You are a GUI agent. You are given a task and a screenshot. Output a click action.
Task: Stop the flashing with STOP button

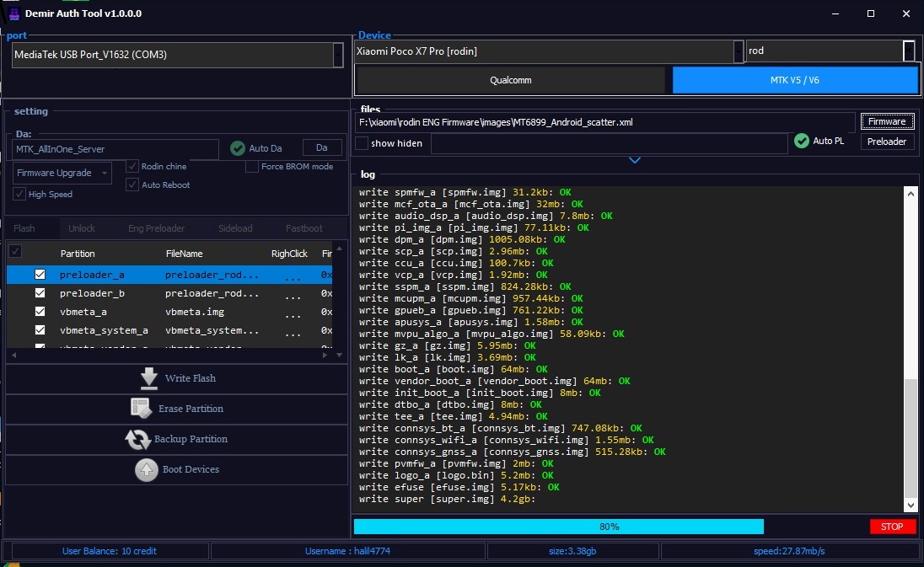892,527
